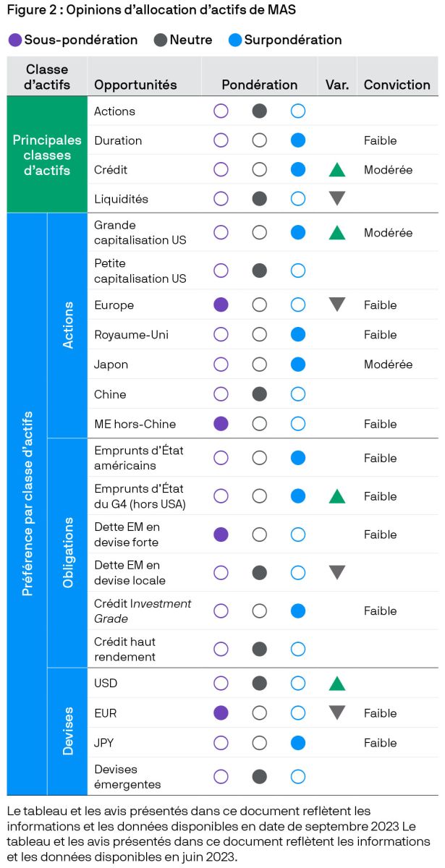The height and width of the screenshot is (868, 445).
Task: Click the Pondération column header
Action: [259, 85]
